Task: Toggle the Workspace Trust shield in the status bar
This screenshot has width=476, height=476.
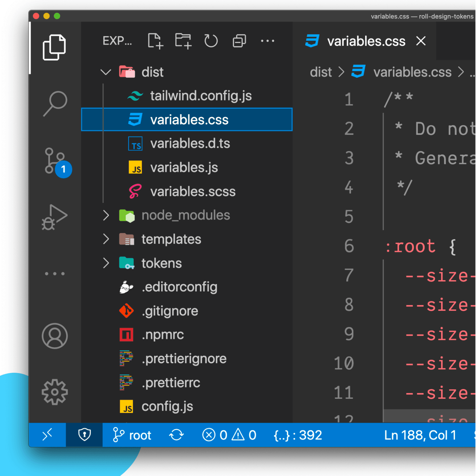Action: click(x=84, y=435)
